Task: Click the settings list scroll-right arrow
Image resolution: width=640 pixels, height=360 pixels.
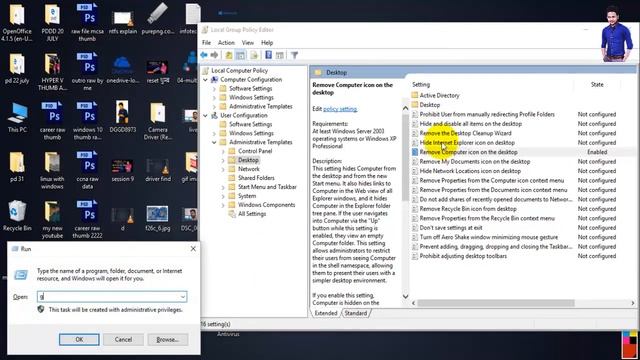Action: [x=633, y=303]
